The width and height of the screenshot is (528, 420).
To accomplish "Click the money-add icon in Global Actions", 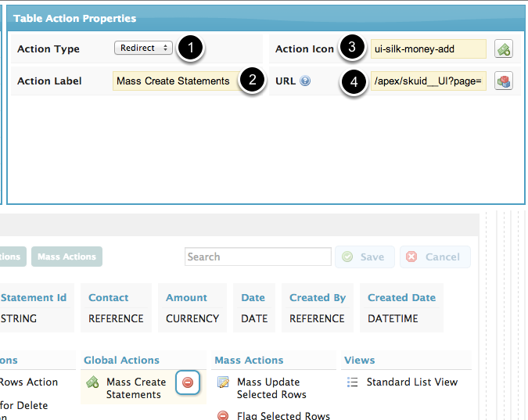I will (92, 382).
